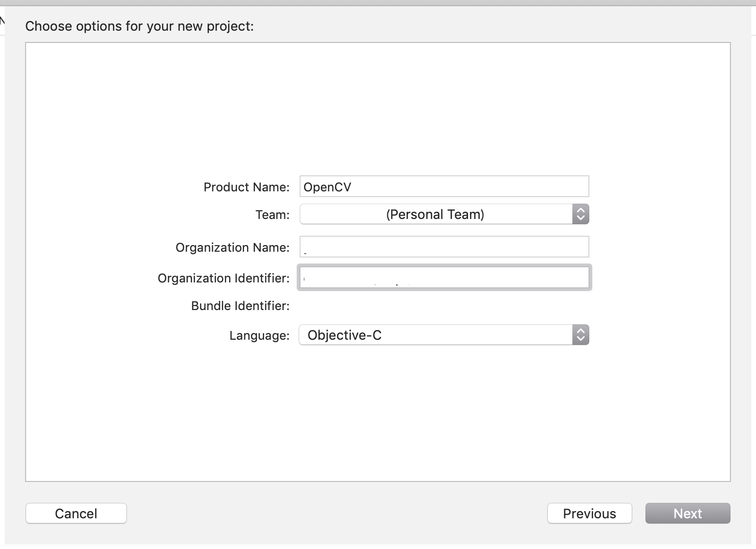Click the "Choose options for your new project" heading
The height and width of the screenshot is (549, 756).
coord(139,26)
